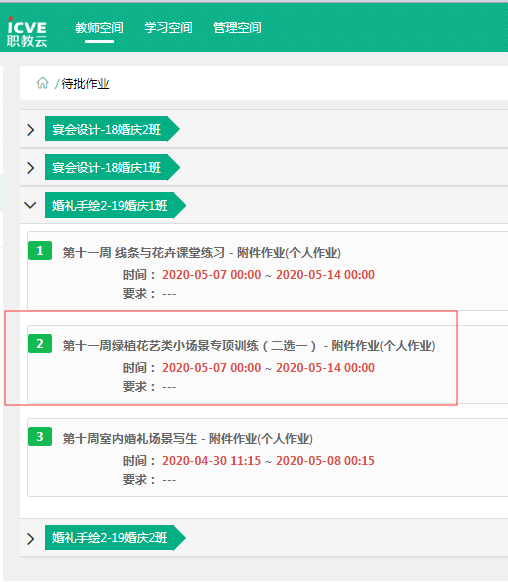Open the home icon in breadcrumb
The image size is (508, 582).
tap(43, 83)
